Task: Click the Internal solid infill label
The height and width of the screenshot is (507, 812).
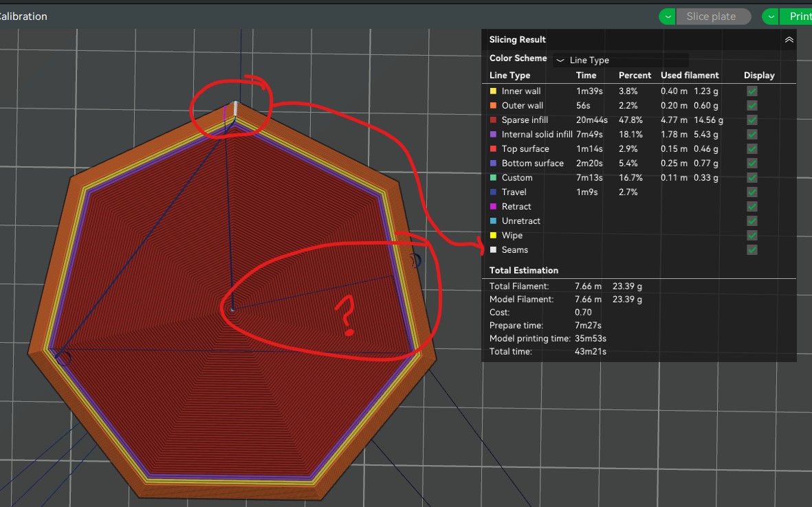Action: click(537, 135)
